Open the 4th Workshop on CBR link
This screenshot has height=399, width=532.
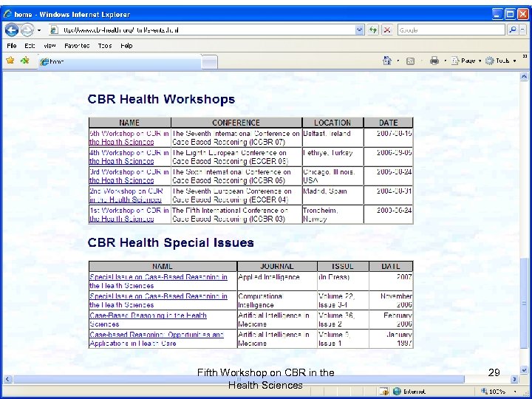coord(129,157)
